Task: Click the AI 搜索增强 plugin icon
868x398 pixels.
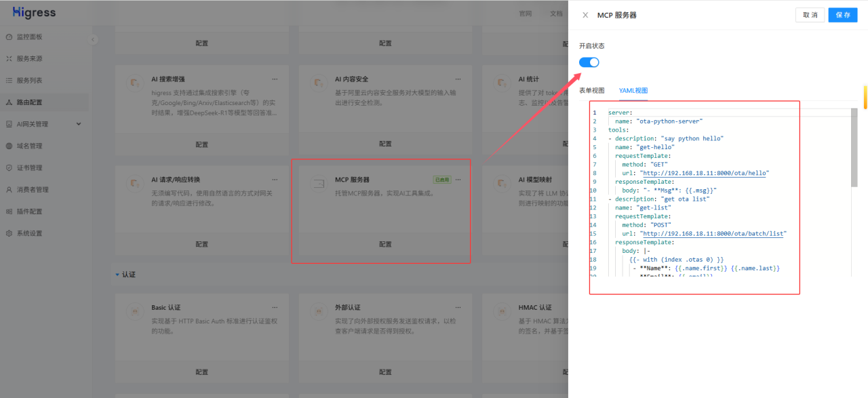Action: 134,83
